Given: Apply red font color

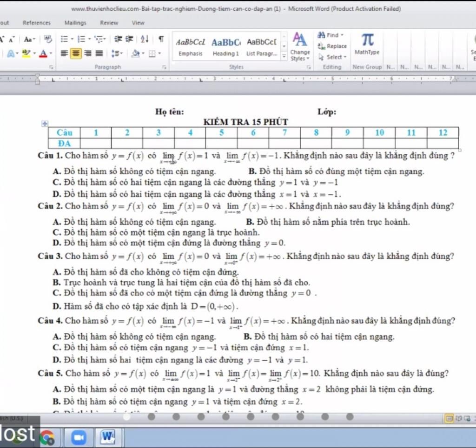Looking at the screenshot, I should [x=43, y=54].
